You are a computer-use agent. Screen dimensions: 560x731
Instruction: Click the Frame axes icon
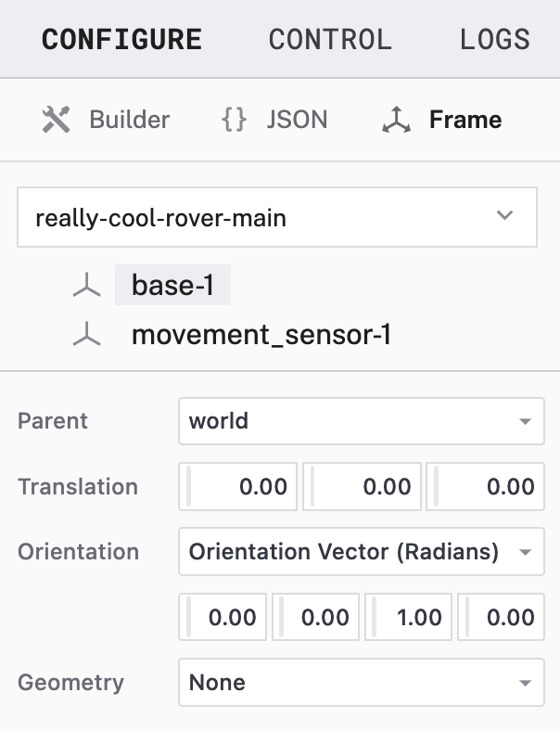[396, 121]
